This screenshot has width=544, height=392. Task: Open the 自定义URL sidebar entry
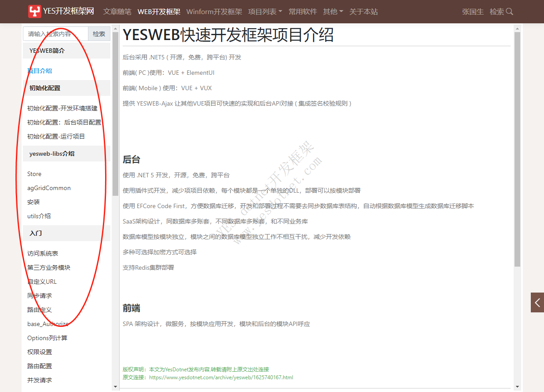point(42,282)
